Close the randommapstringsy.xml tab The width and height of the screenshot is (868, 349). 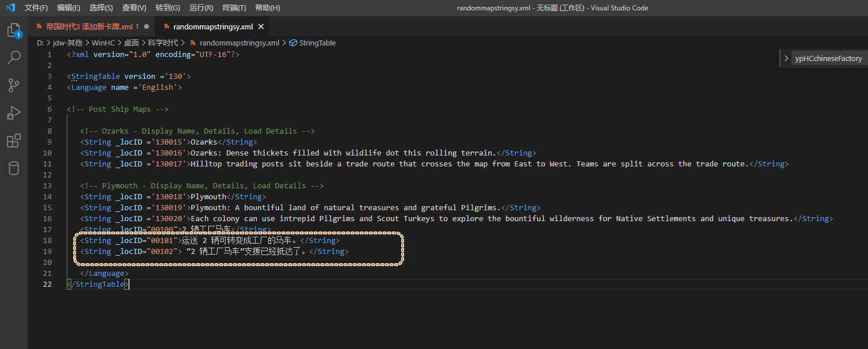pos(261,26)
